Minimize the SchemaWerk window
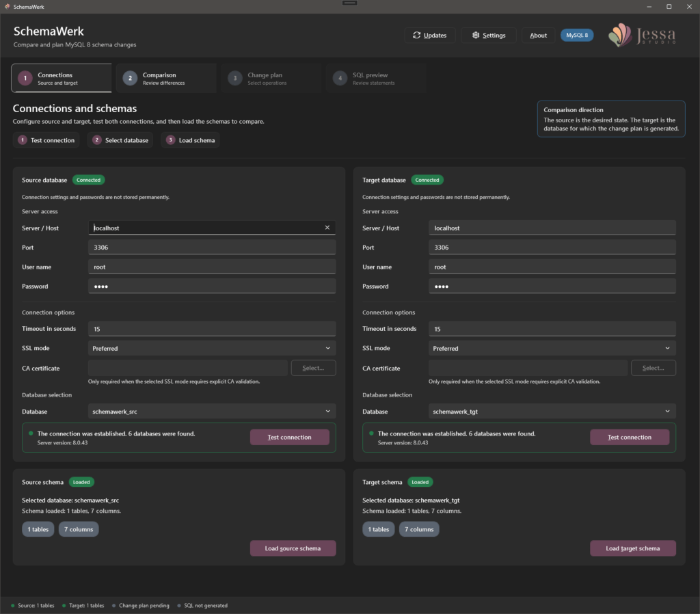The width and height of the screenshot is (700, 614). (649, 7)
